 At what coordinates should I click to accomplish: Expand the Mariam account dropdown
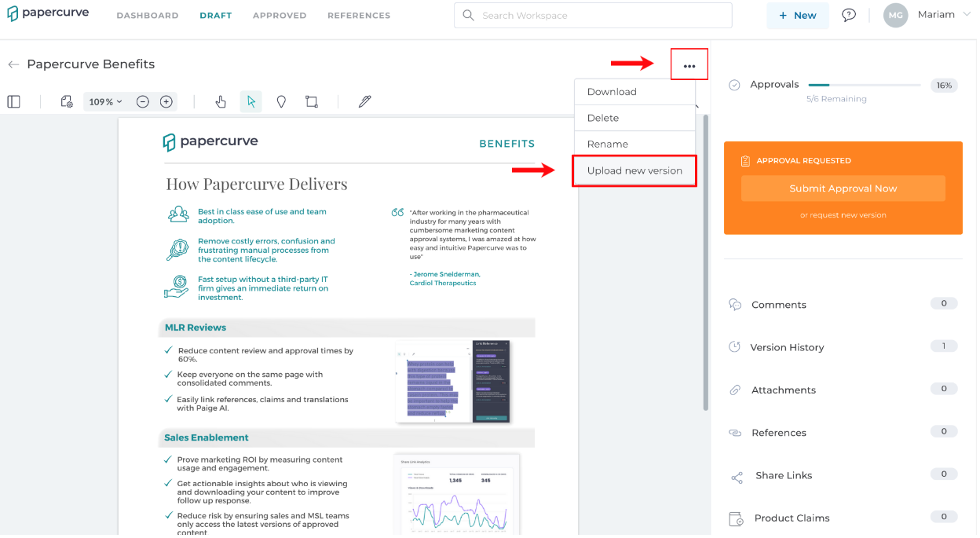966,14
